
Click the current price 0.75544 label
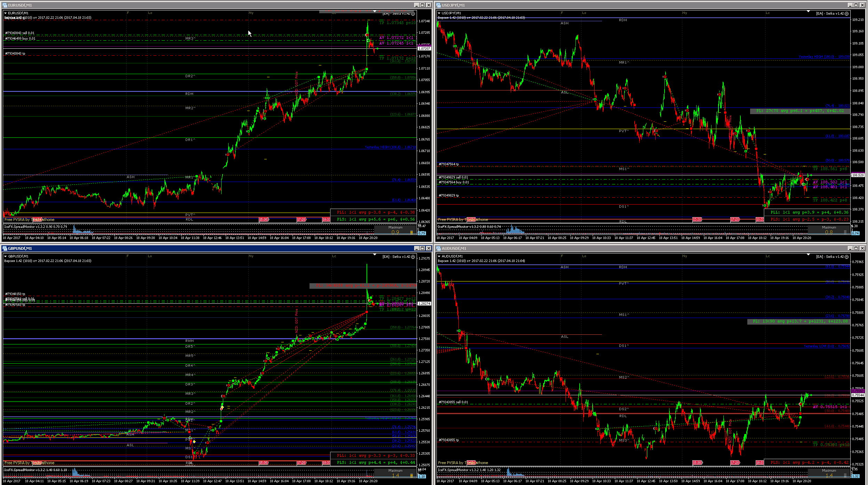(858, 395)
